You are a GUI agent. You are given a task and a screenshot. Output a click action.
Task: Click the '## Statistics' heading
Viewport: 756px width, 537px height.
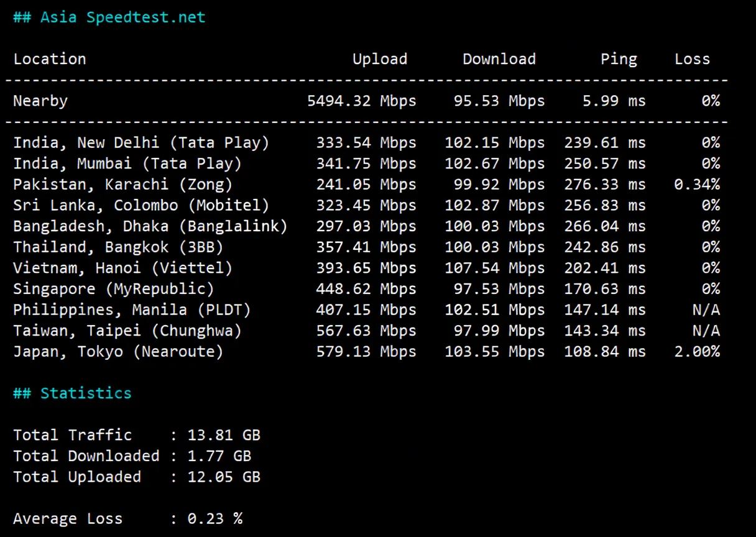(x=73, y=393)
